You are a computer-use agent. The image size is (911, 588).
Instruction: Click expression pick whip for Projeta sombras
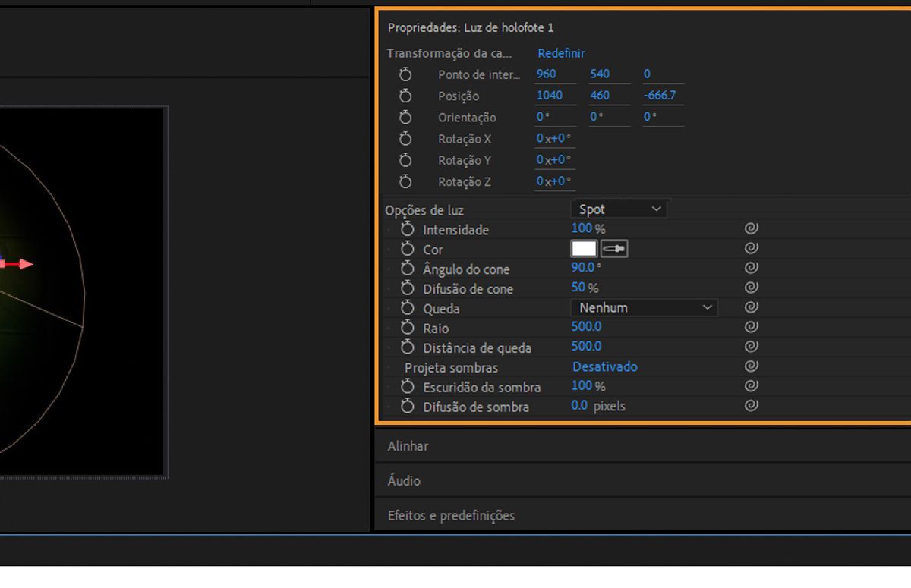(x=751, y=366)
